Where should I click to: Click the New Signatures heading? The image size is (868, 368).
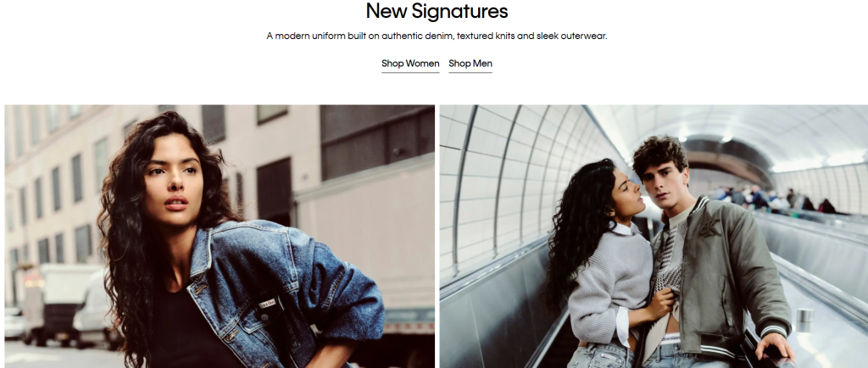point(437,11)
